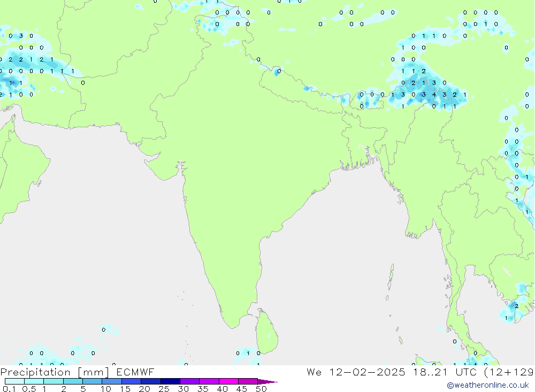535x392 pixels.
Task: Select the 30–35 mm purple legend swatch
Action: tap(190, 381)
